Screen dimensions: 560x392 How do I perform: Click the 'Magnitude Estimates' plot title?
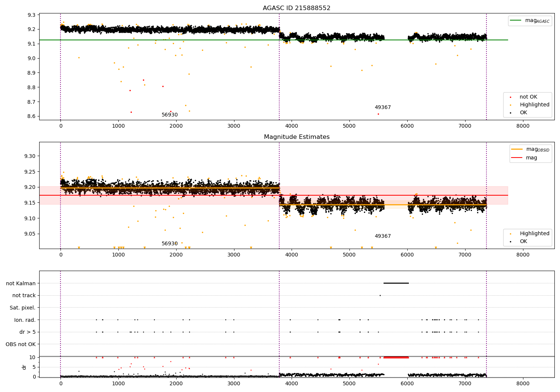coord(296,137)
